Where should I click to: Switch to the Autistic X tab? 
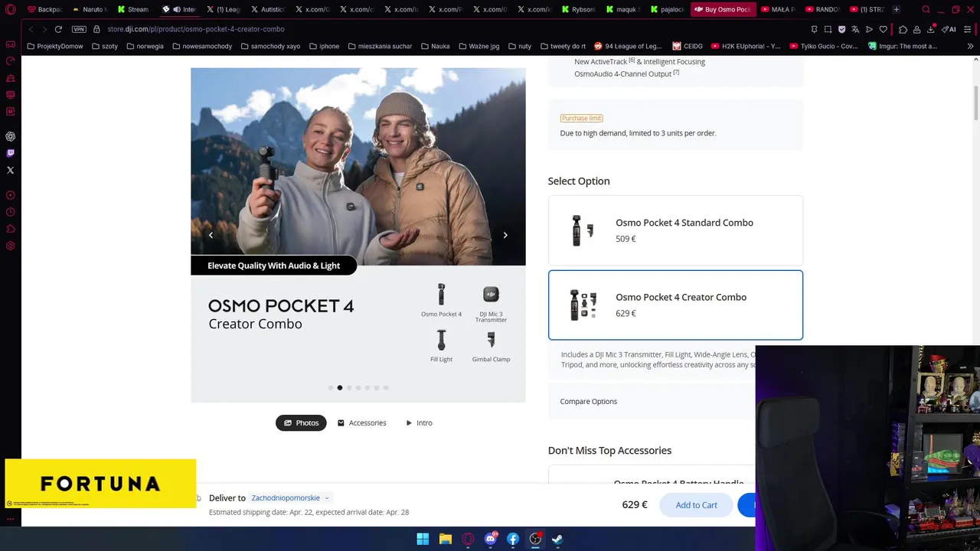268,9
